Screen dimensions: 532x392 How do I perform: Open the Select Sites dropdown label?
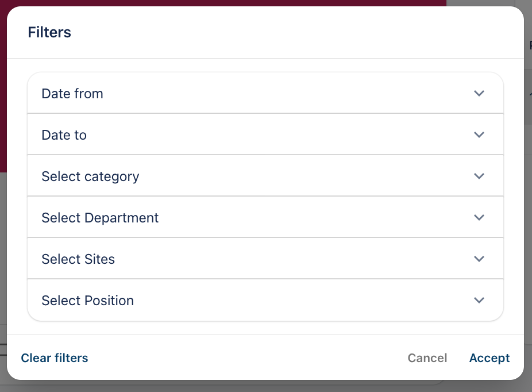(x=78, y=259)
